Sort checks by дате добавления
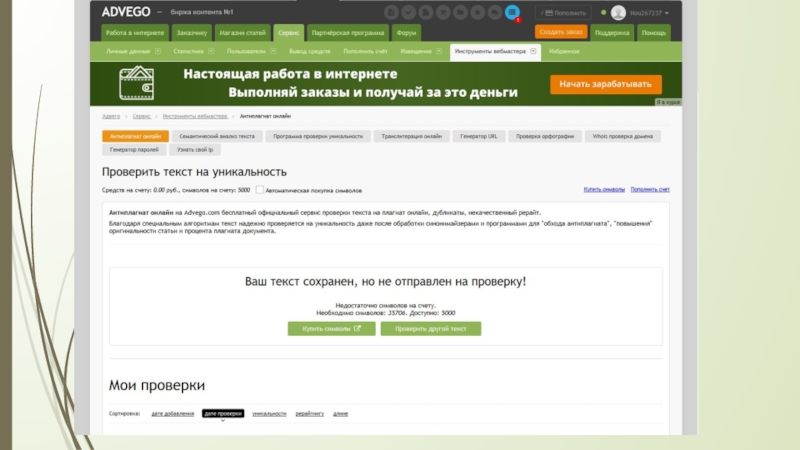Image resolution: width=800 pixels, height=450 pixels. coord(172,414)
